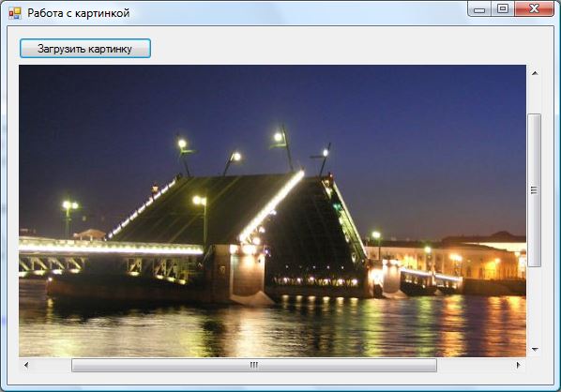
Task: Click the vertical scrollbar thumb grip
Action: [x=534, y=190]
